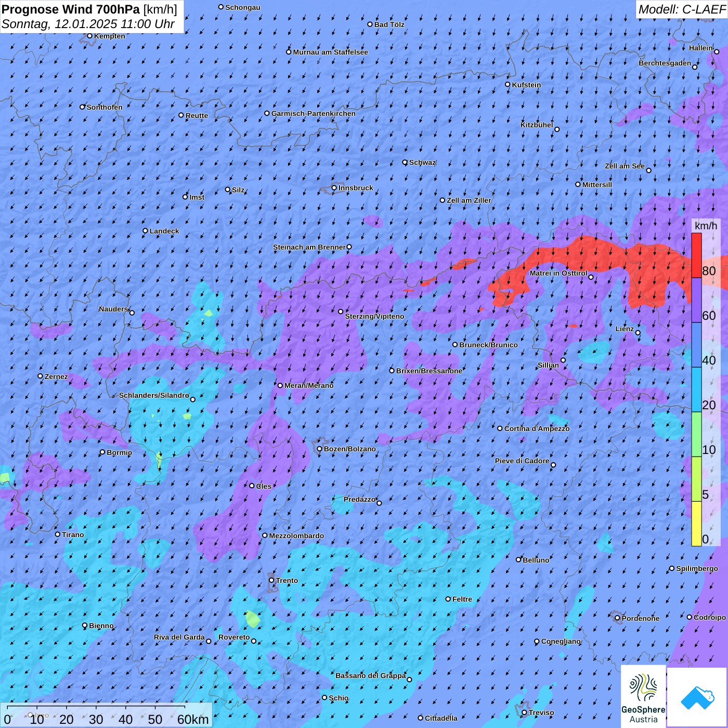
Task: Click the 'Bruneck/Brunico' label
Action: (488, 345)
